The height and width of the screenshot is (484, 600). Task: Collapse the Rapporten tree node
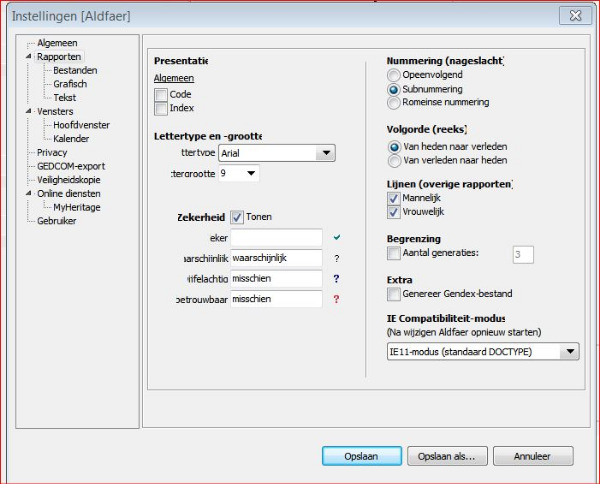click(28, 57)
